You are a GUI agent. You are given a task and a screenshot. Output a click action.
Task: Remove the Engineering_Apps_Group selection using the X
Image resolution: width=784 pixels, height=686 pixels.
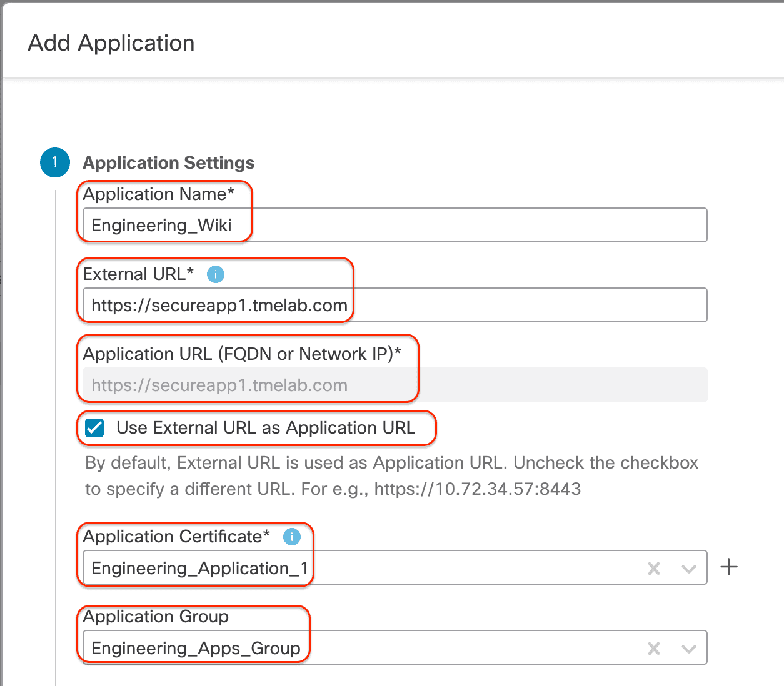coord(654,649)
